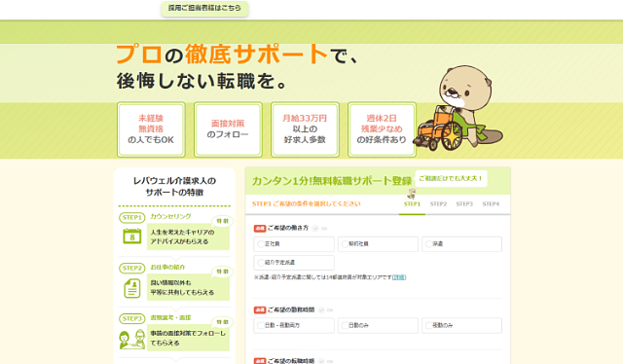Image resolution: width=623 pixels, height=364 pixels.
Task: Switch to the STEP3 tab
Action: pos(464,204)
